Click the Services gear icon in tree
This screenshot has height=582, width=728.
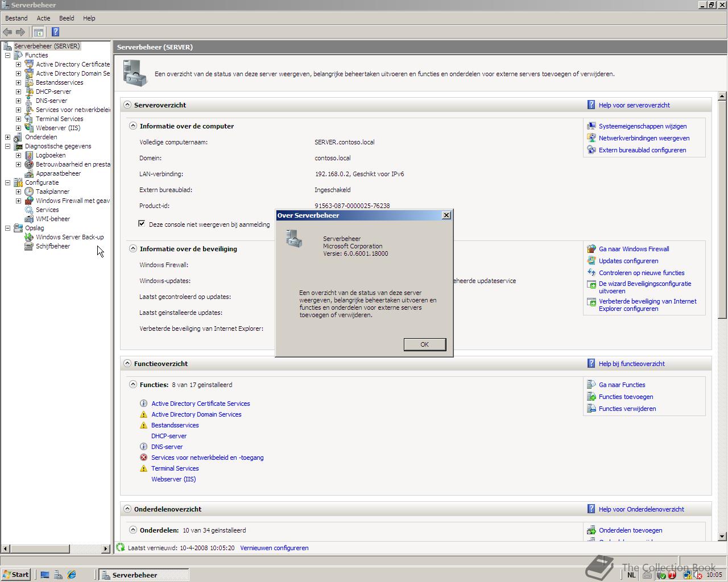click(29, 210)
